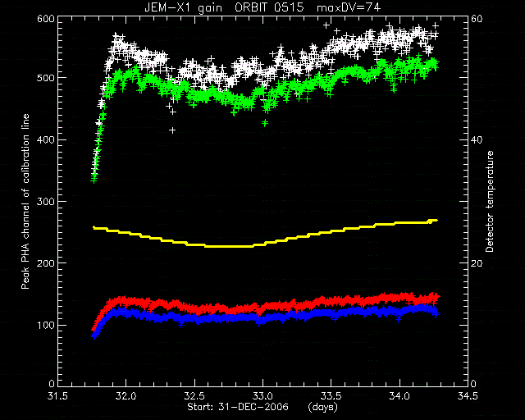Click the 34.5 x-axis tick label

pos(468,396)
